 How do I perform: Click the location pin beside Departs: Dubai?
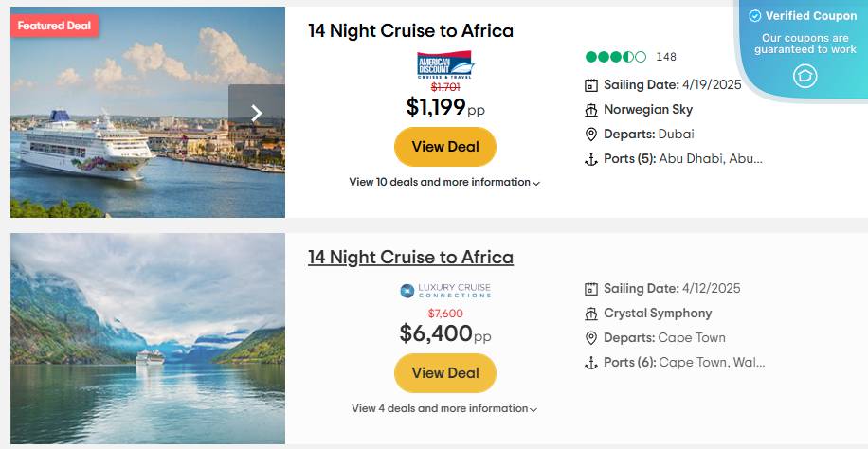click(x=591, y=135)
